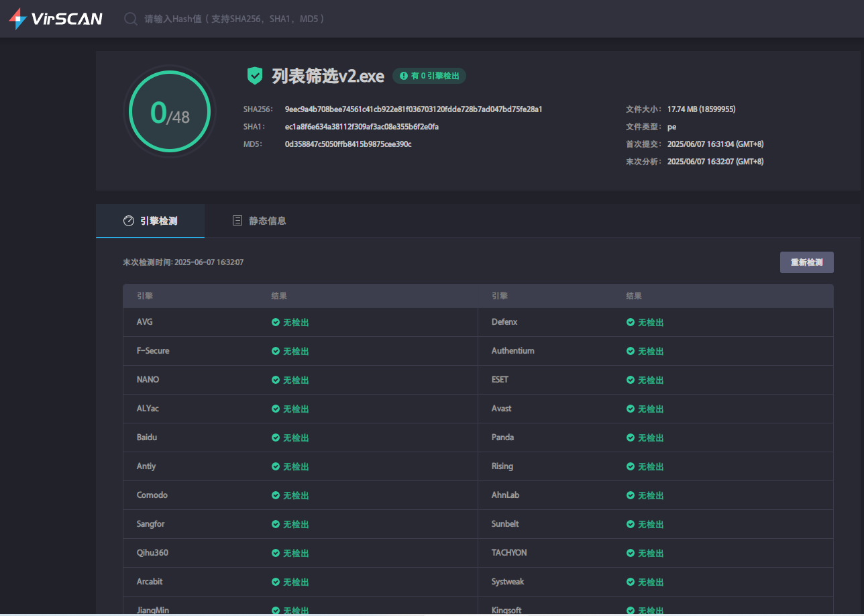Screen dimensions: 864x616
Task: Click the 重新检测 button
Action: (807, 262)
